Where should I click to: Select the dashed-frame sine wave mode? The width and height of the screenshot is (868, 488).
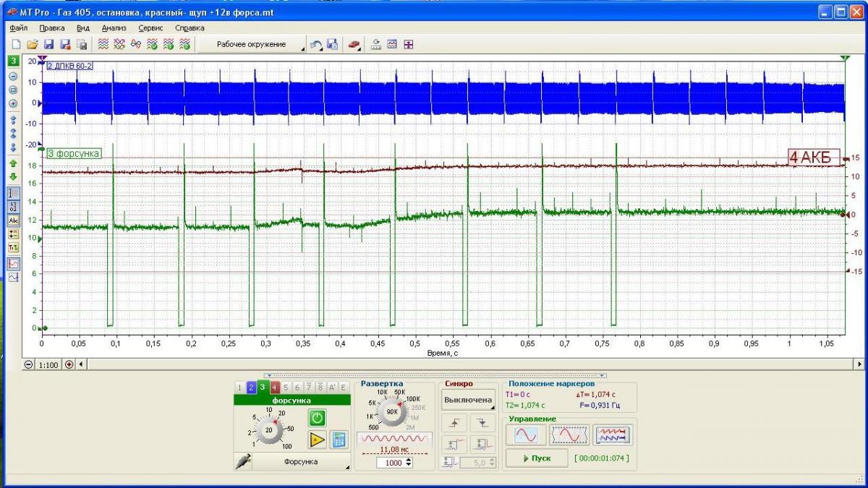coord(569,435)
